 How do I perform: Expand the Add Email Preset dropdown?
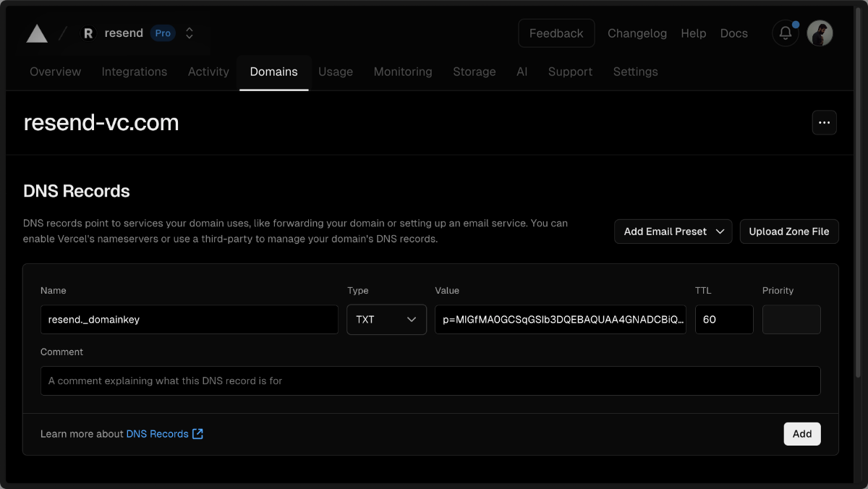pos(673,231)
